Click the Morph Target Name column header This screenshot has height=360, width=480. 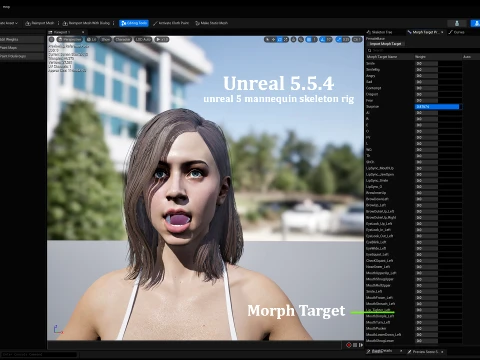[382, 57]
